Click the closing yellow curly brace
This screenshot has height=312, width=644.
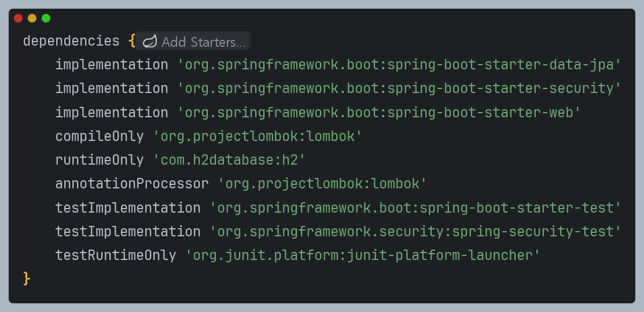[27, 279]
